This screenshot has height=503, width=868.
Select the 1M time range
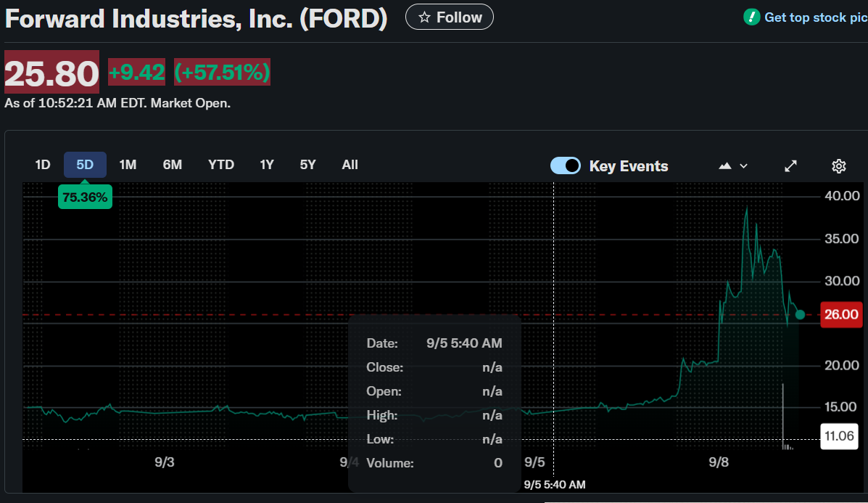click(x=128, y=165)
